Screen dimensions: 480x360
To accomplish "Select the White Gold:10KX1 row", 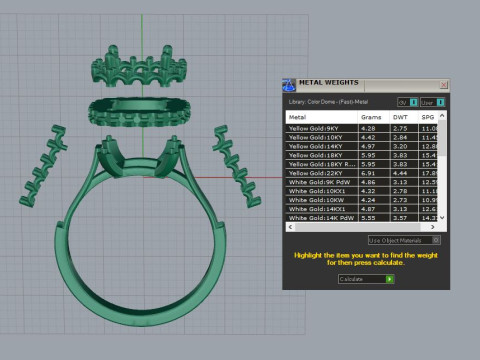I will (x=362, y=191).
